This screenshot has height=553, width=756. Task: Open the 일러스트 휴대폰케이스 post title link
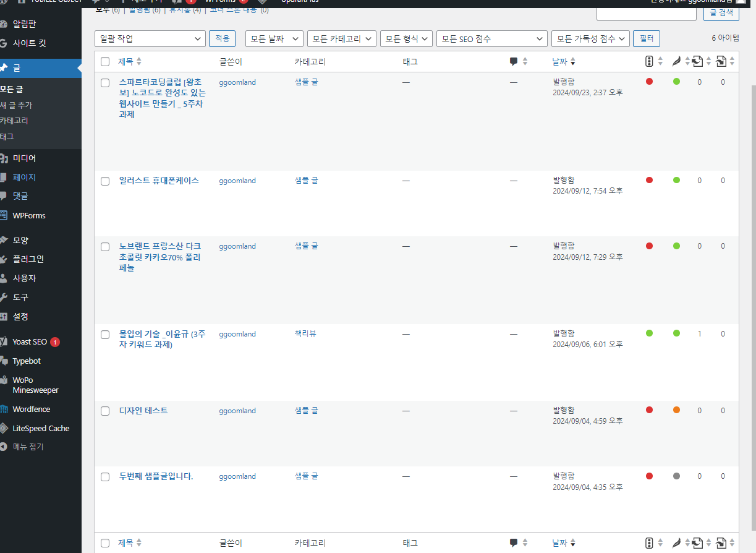pyautogui.click(x=159, y=180)
